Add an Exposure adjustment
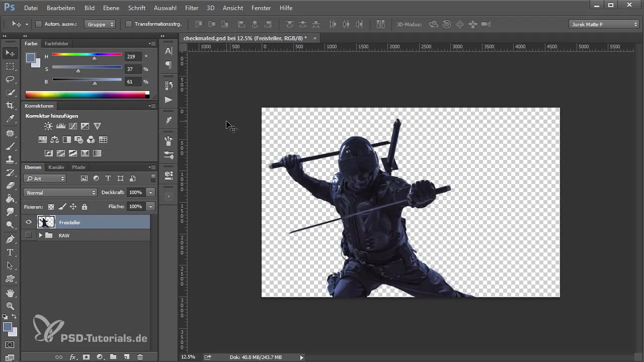This screenshot has height=362, width=644. point(85,126)
